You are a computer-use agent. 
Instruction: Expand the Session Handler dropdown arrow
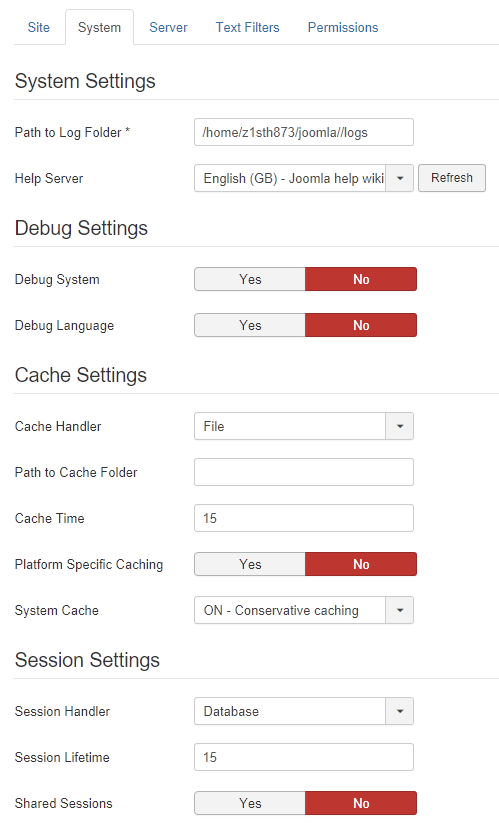(x=399, y=711)
